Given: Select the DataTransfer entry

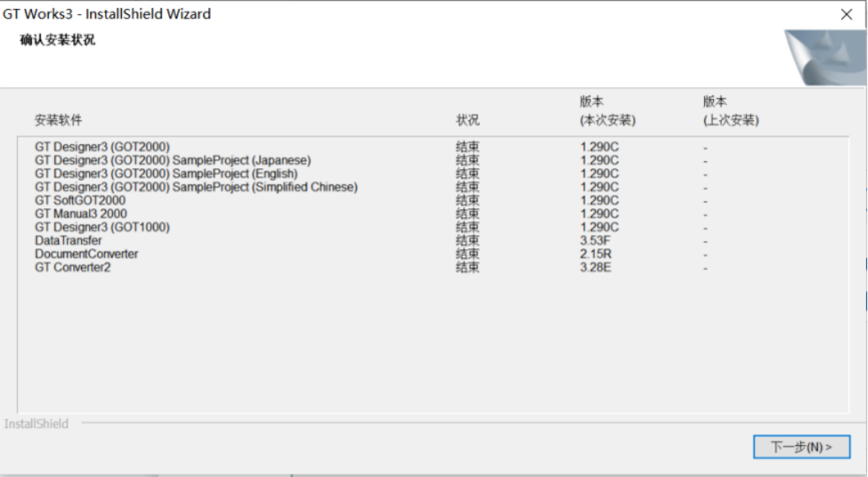Looking at the screenshot, I should [68, 241].
